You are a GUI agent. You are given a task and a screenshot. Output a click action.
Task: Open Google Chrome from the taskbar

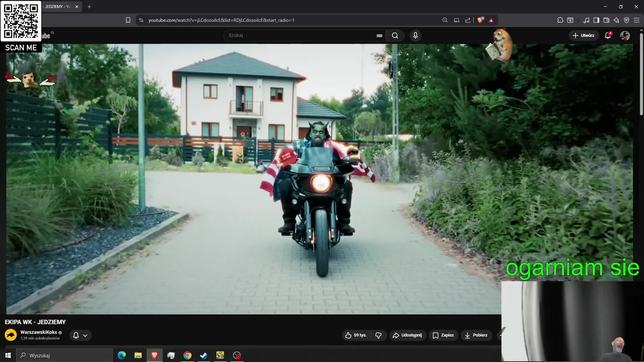(x=187, y=355)
